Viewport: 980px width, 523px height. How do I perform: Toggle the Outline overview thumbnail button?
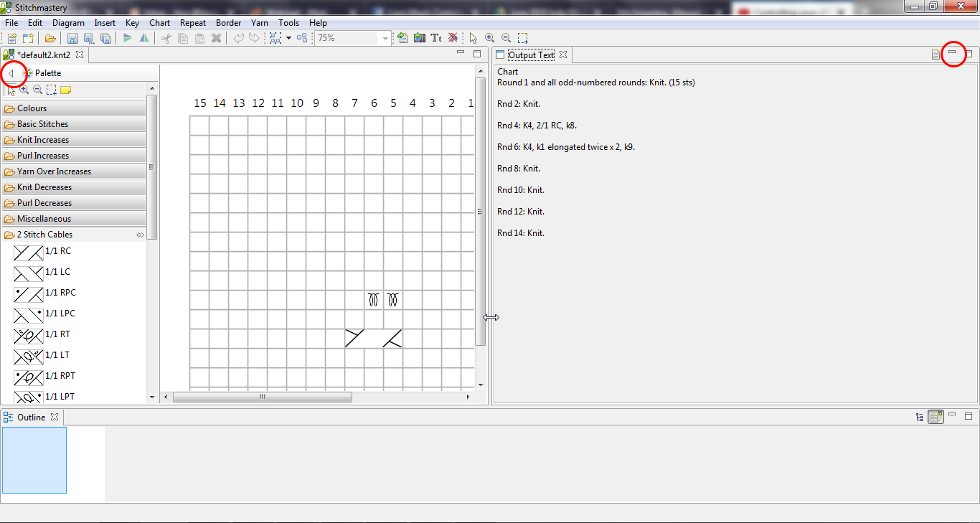pyautogui.click(x=936, y=417)
